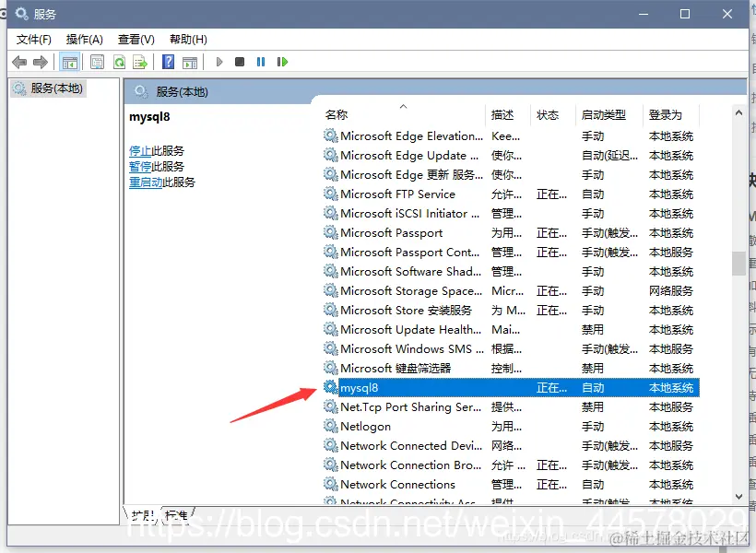The image size is (756, 553).
Task: Click the Back navigation arrow in toolbar
Action: tap(19, 62)
